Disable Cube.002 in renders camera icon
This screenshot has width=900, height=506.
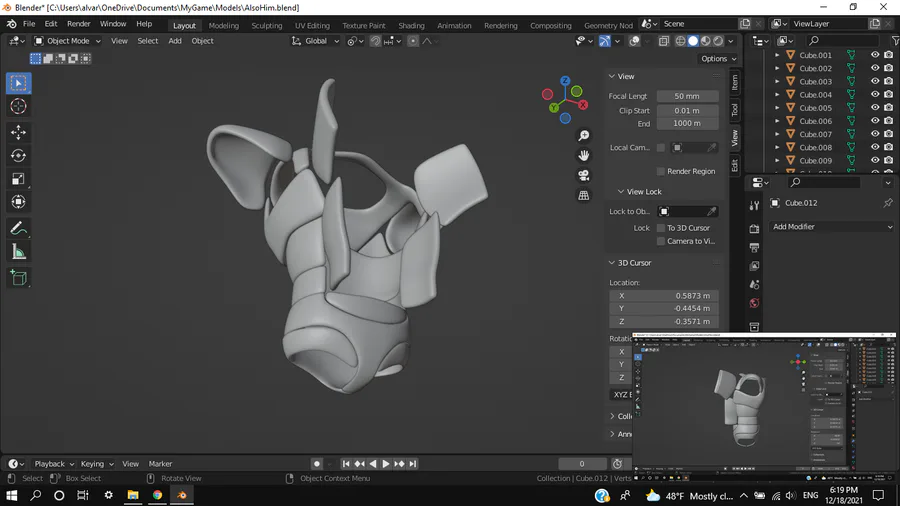[x=889, y=68]
